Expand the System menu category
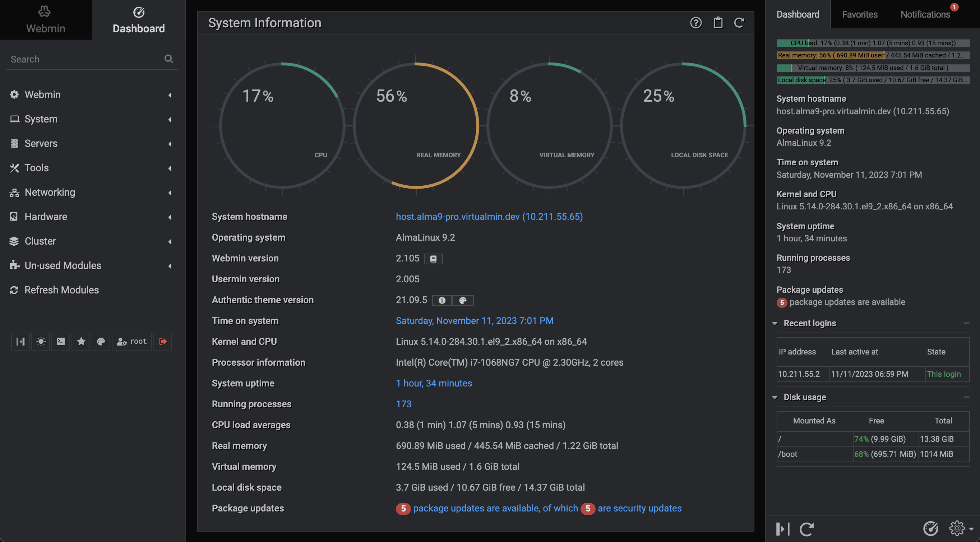 tap(92, 119)
